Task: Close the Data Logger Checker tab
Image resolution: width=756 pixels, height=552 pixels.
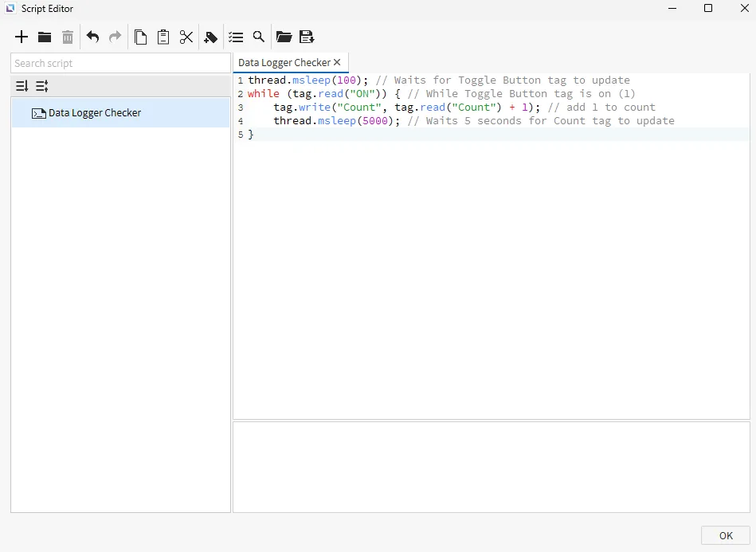Action: [x=337, y=62]
